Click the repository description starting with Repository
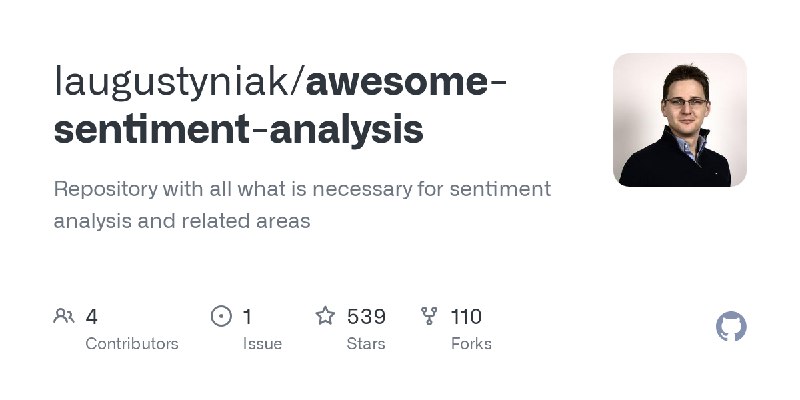This screenshot has width=800, height=400. click(x=302, y=205)
